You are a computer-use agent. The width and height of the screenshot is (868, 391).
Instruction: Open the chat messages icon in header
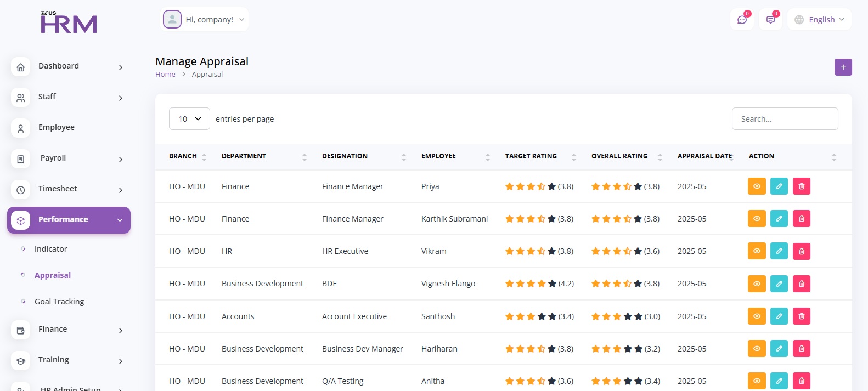pyautogui.click(x=742, y=20)
